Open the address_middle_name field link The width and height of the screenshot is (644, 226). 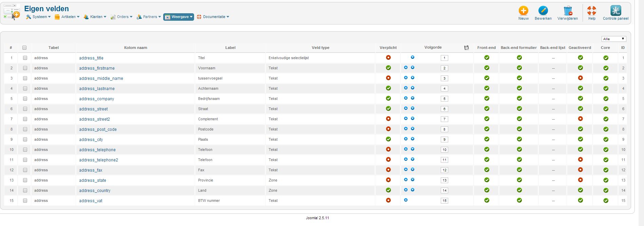pyautogui.click(x=101, y=79)
